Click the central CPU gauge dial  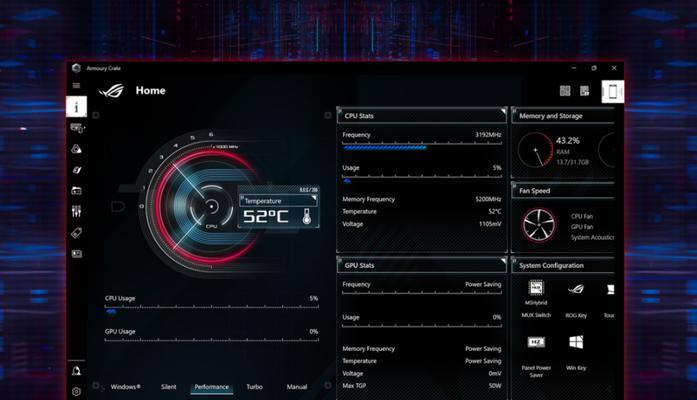(x=211, y=206)
